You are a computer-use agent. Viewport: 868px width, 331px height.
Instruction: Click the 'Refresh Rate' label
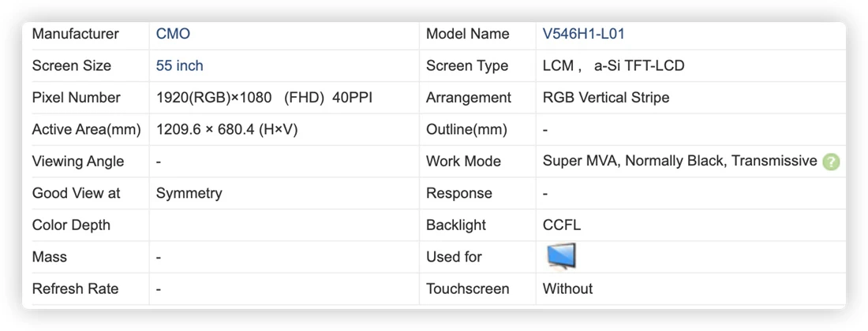pyautogui.click(x=75, y=289)
